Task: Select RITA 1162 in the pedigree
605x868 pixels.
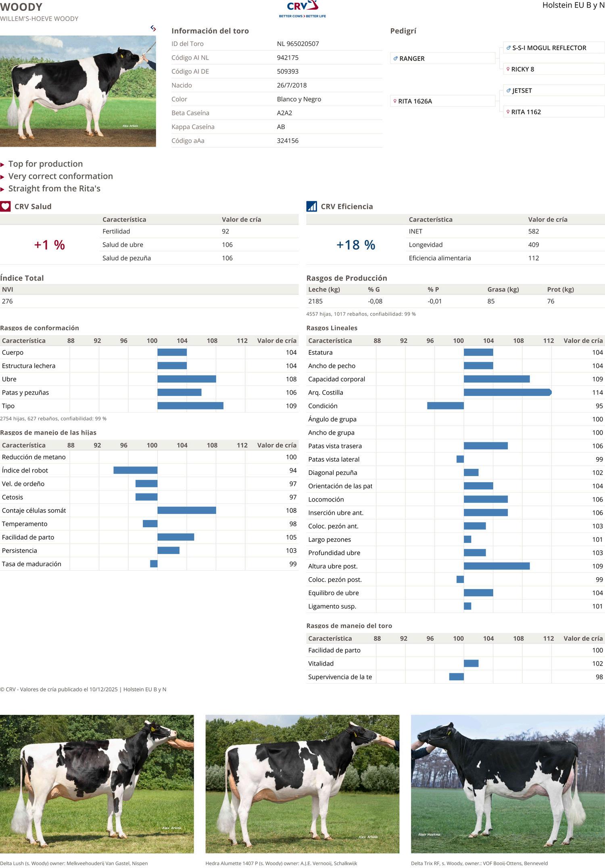Action: (x=554, y=112)
